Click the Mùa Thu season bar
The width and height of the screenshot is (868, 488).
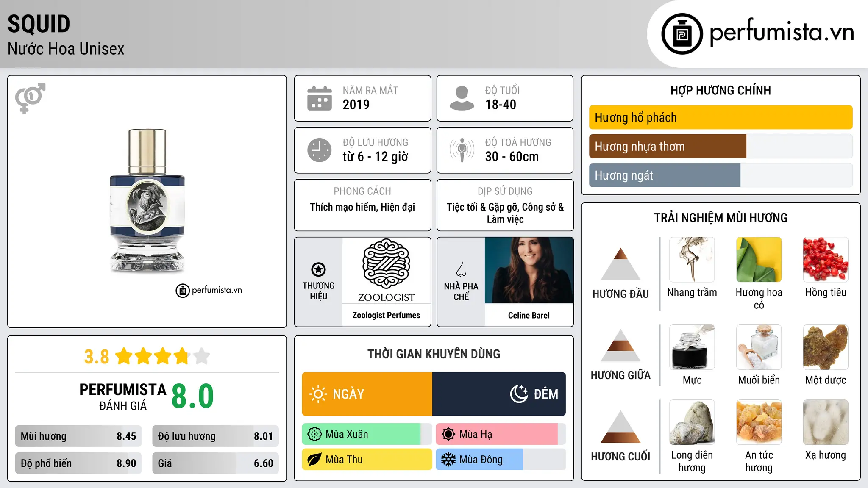click(367, 460)
